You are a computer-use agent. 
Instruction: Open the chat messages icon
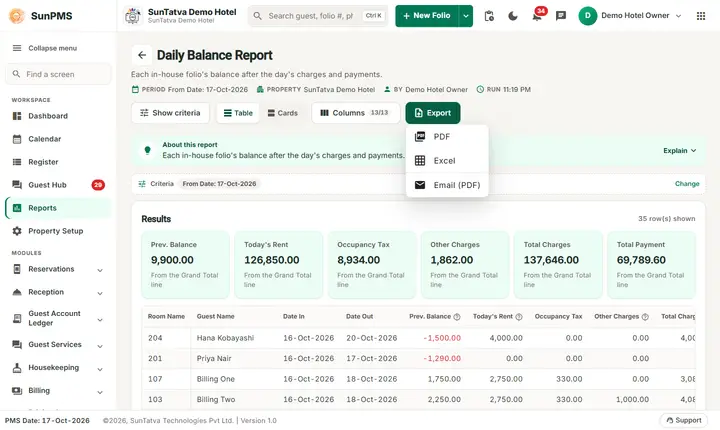(561, 16)
